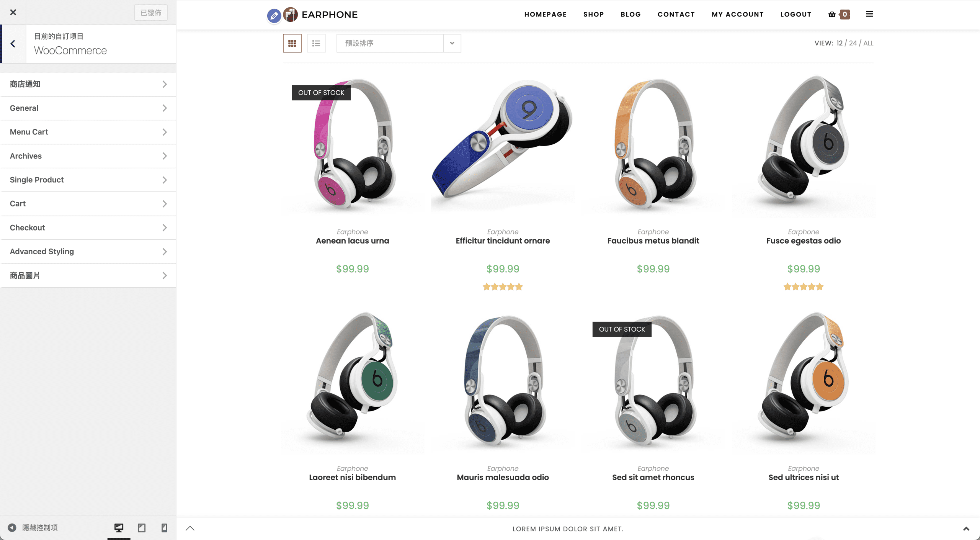Select tablet preview device icon
Screen dimensions: 980x540
(142, 528)
